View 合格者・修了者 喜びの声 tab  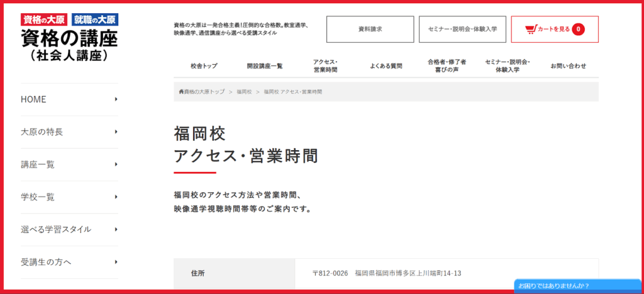[447, 66]
